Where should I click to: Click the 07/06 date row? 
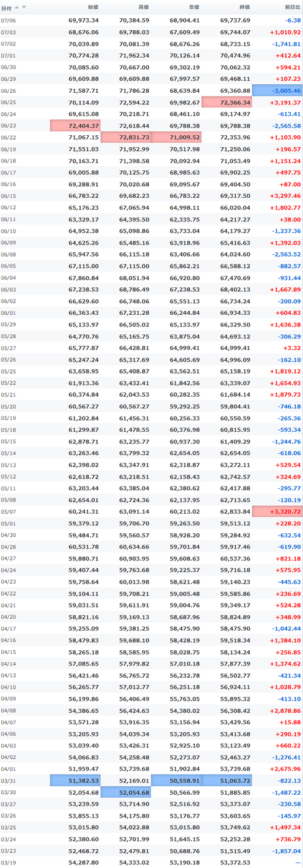[x=151, y=19]
